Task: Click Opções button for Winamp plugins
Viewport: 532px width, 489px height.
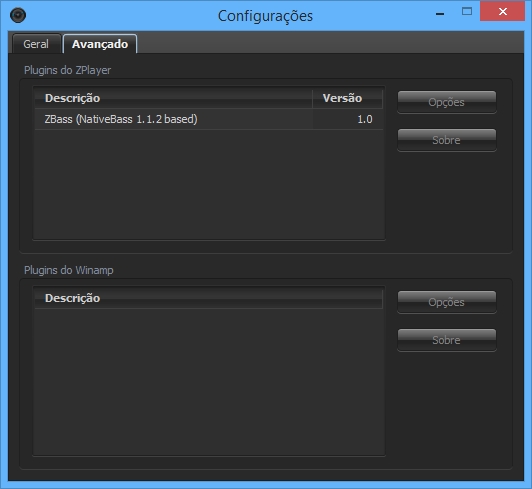Action: pos(447,302)
